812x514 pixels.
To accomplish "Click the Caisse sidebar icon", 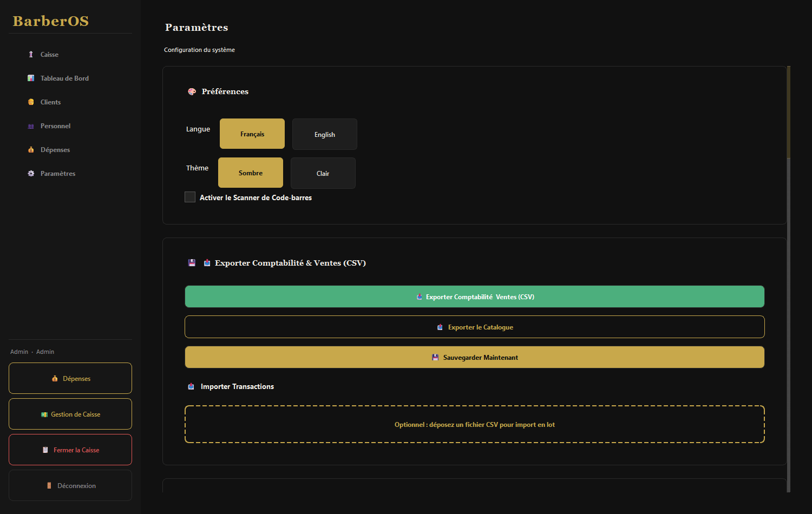I will pos(31,55).
